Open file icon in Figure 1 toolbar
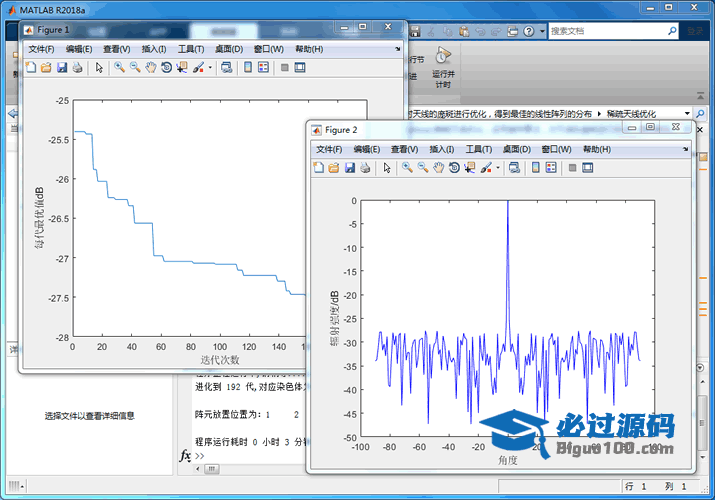The height and width of the screenshot is (500, 715). coord(46,67)
